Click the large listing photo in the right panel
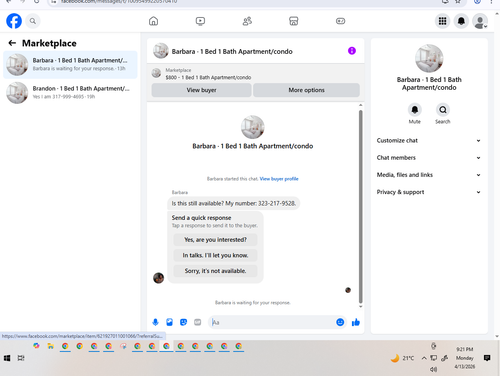 [429, 58]
